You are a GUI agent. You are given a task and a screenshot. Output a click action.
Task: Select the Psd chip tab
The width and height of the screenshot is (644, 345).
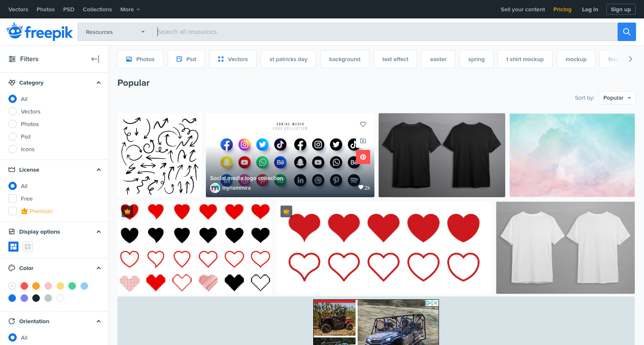186,59
